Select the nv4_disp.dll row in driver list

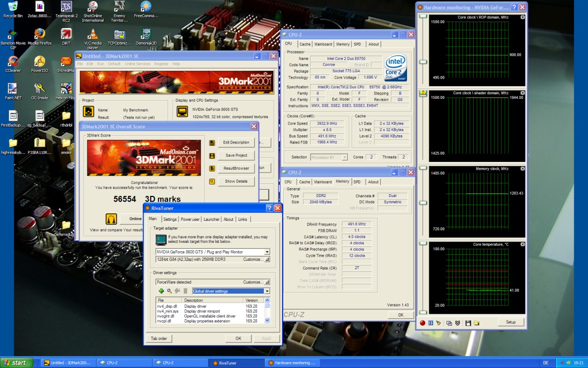[x=210, y=306]
